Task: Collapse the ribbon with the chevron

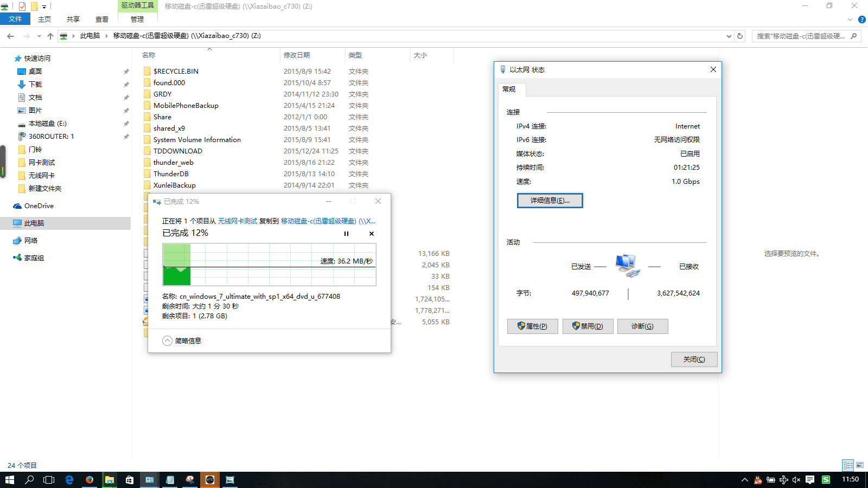Action: pyautogui.click(x=850, y=20)
